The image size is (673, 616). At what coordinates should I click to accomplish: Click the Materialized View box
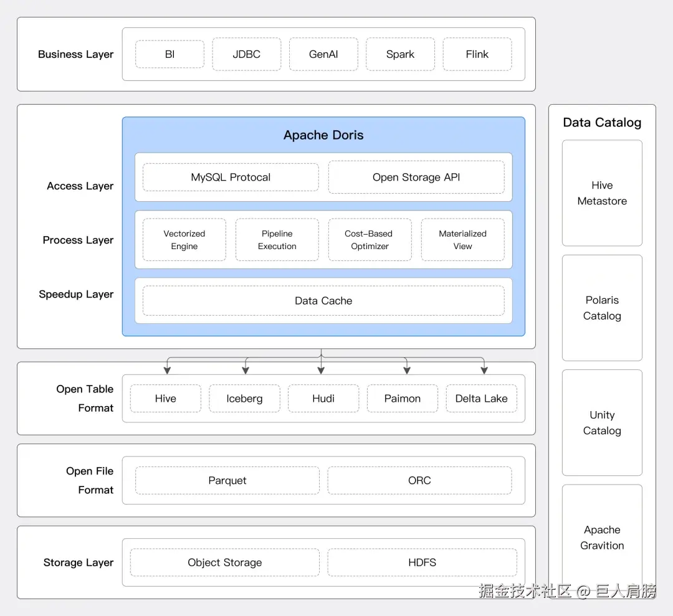462,240
